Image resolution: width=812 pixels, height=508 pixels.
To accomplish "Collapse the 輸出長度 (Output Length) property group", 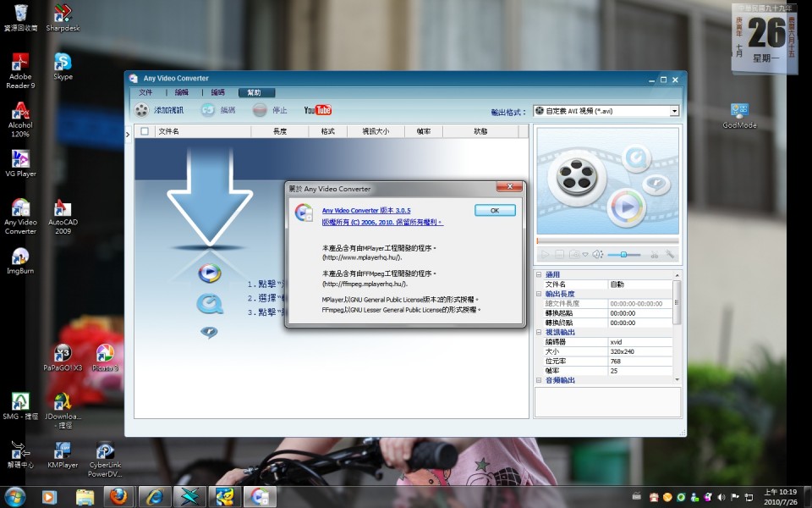I will click(539, 294).
